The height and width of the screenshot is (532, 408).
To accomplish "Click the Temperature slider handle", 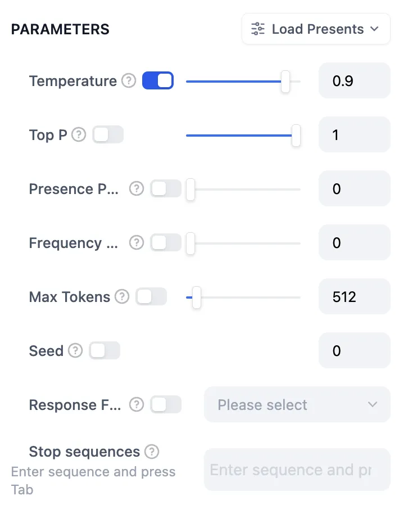I will point(285,82).
